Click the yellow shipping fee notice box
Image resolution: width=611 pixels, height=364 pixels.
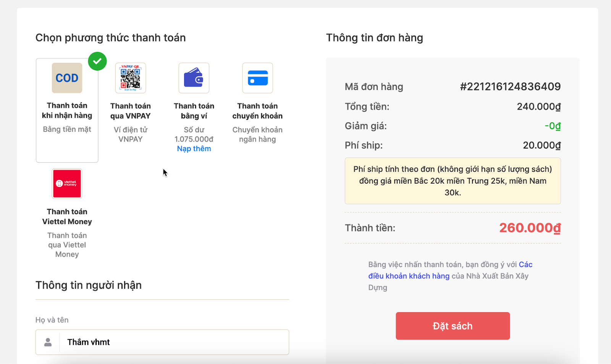453,181
